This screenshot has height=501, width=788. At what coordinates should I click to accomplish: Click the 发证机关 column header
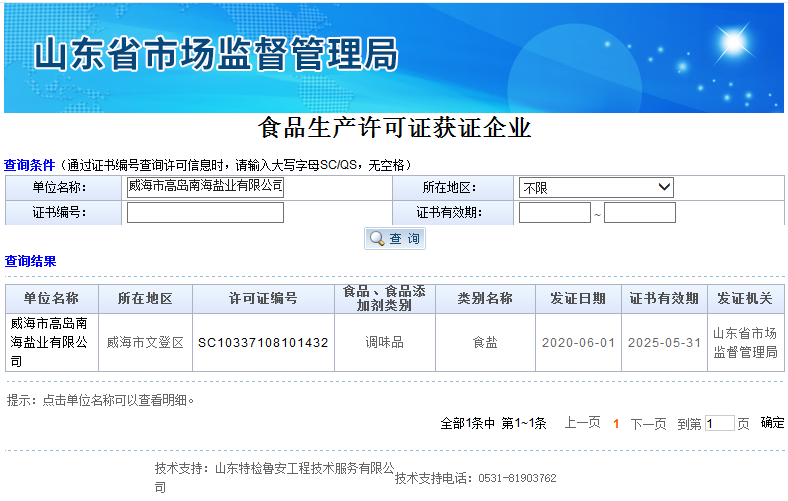tap(745, 299)
